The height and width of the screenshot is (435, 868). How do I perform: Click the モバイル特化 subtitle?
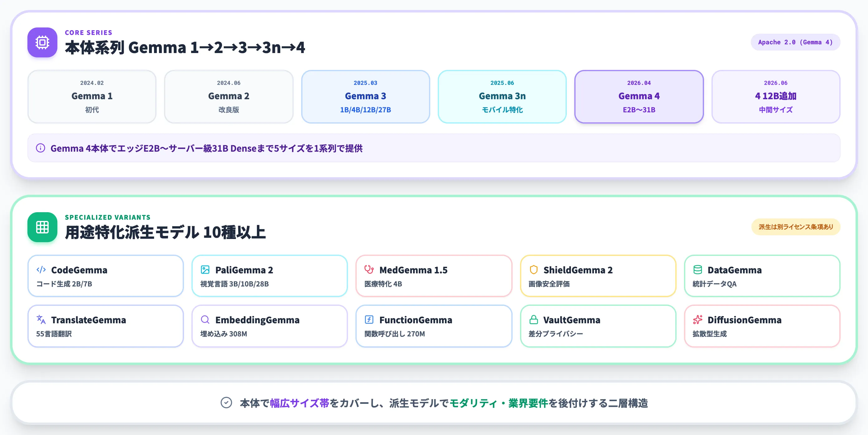[x=502, y=110]
